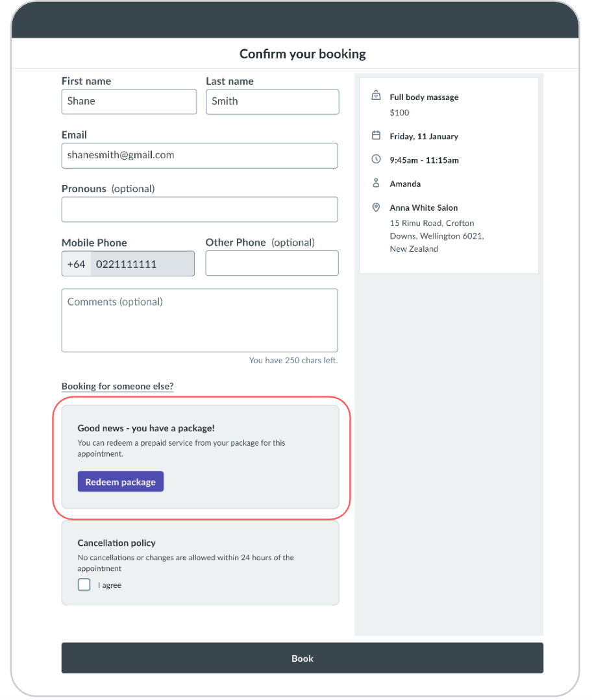Image resolution: width=592 pixels, height=700 pixels.
Task: Click the Pronouns optional field
Action: click(x=199, y=210)
